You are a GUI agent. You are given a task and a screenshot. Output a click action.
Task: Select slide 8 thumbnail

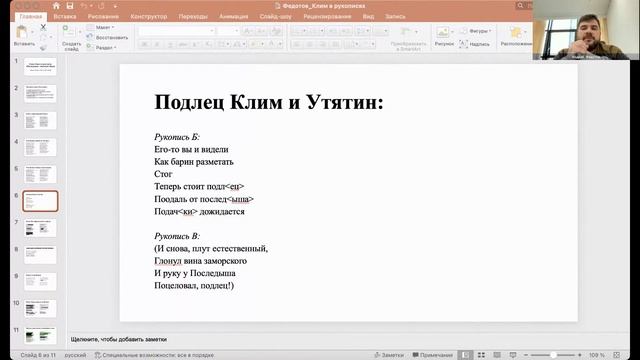tap(40, 255)
